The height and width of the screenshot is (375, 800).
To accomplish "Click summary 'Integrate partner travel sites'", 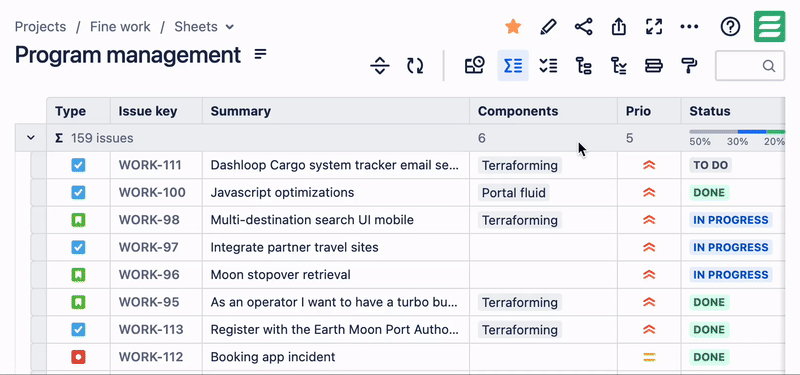I will pyautogui.click(x=294, y=247).
